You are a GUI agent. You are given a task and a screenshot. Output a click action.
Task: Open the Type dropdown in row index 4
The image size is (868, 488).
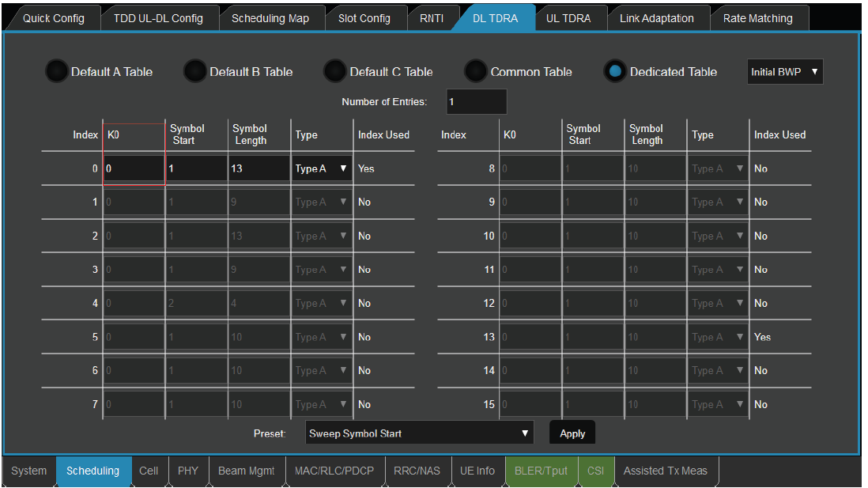click(321, 303)
